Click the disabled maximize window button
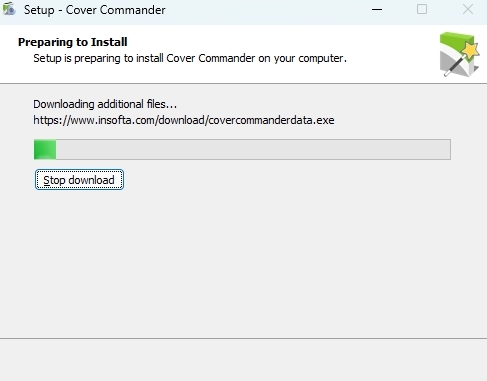 pos(422,9)
